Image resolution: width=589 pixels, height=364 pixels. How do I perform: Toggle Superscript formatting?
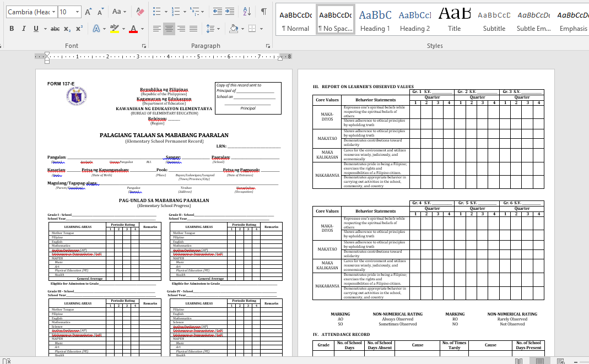point(79,29)
